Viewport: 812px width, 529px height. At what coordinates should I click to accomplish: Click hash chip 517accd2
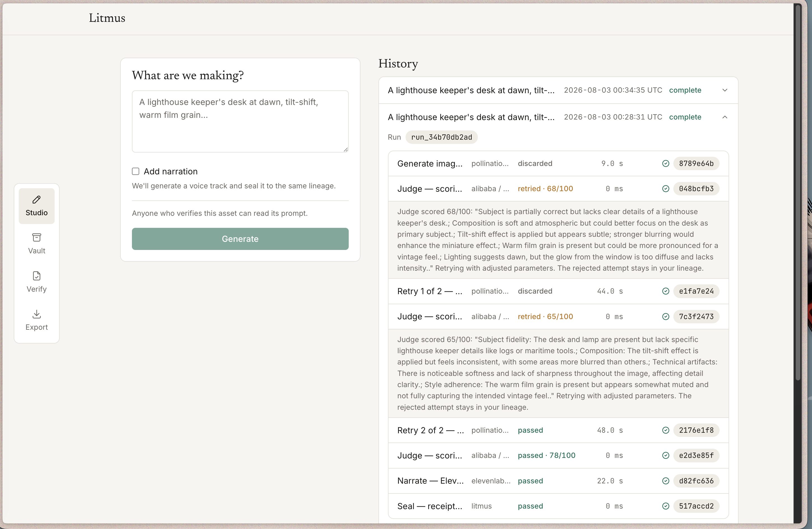[x=696, y=506]
